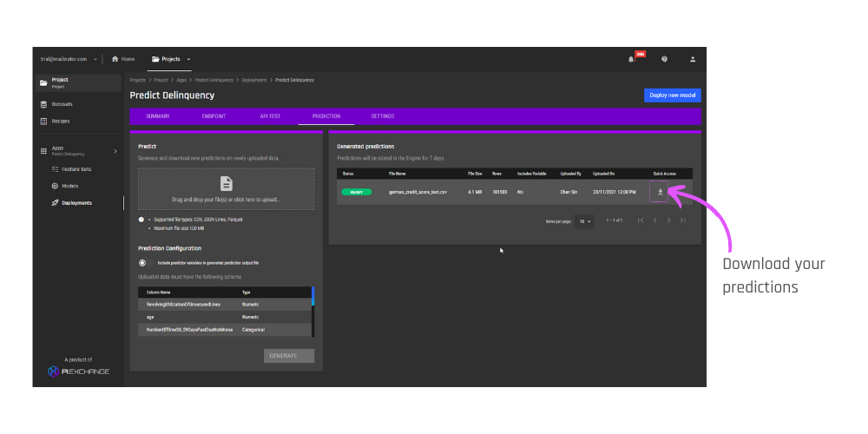868x434 pixels.
Task: Click the age schema row
Action: pos(224,317)
